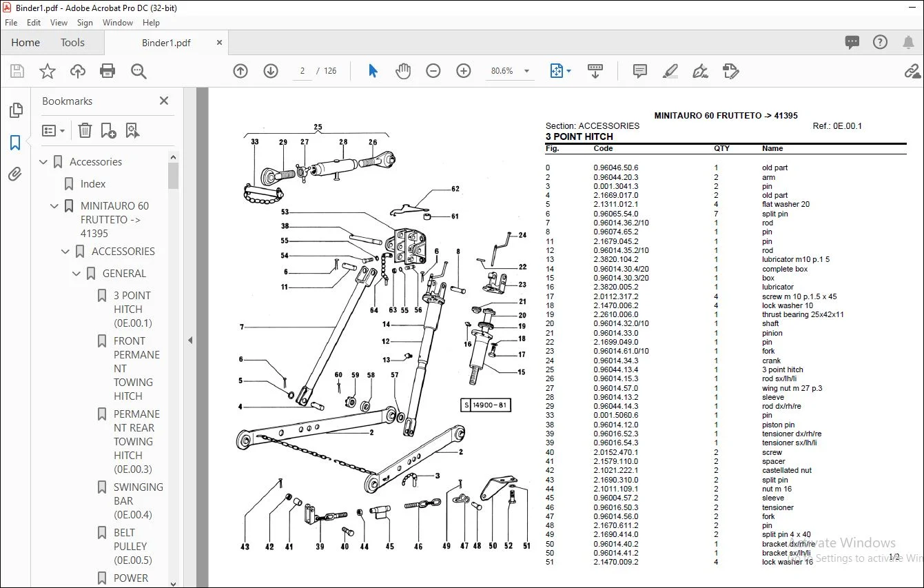Open the PERMANENT REAR TOWING HITCH bookmark
The image size is (924, 588).
point(137,442)
